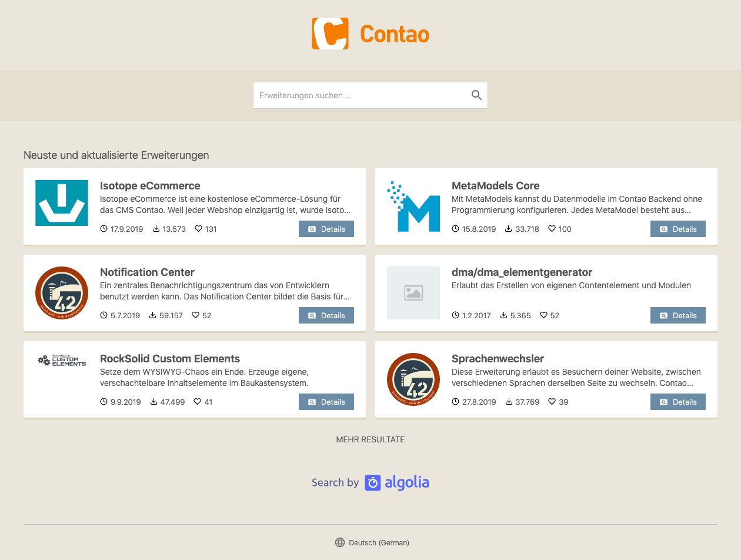Open Details for RockSolid Custom Elements
741x560 pixels.
(326, 402)
